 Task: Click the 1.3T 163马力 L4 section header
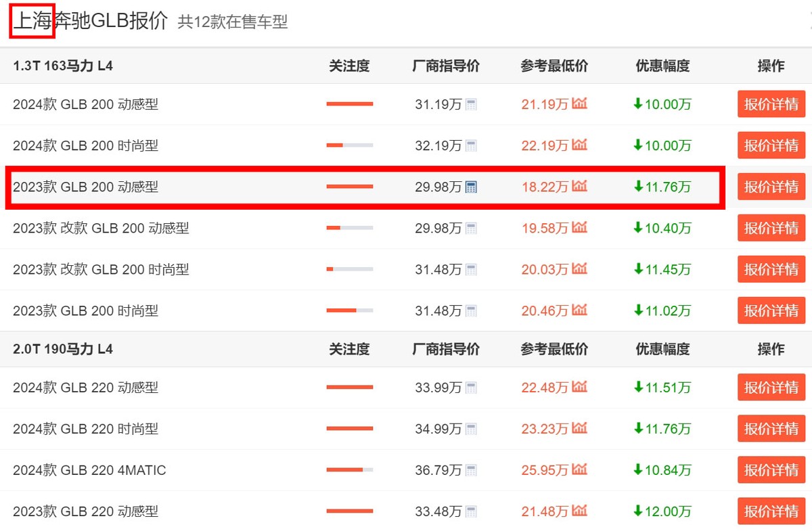63,66
